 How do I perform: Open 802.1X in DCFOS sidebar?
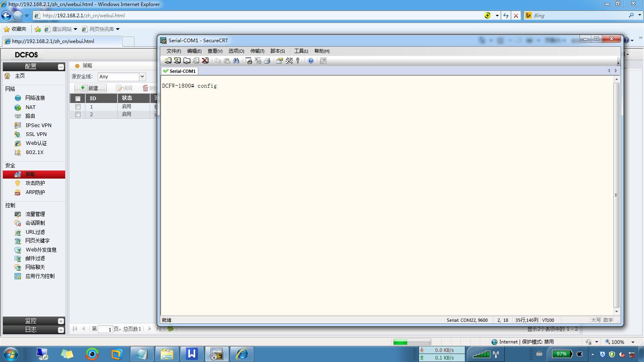pyautogui.click(x=35, y=152)
